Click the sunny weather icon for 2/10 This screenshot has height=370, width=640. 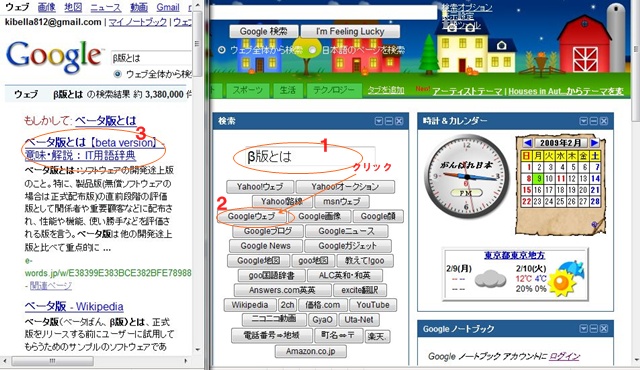(x=567, y=279)
